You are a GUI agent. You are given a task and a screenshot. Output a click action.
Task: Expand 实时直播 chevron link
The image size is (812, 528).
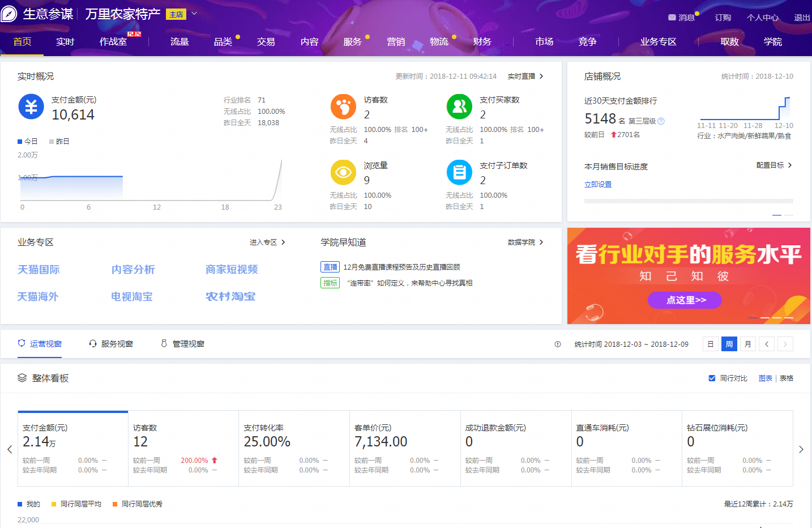click(x=525, y=76)
